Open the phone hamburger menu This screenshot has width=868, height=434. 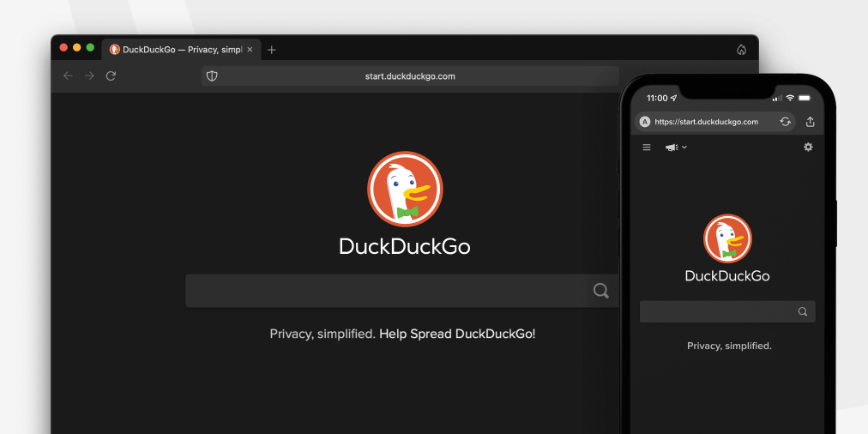[647, 148]
